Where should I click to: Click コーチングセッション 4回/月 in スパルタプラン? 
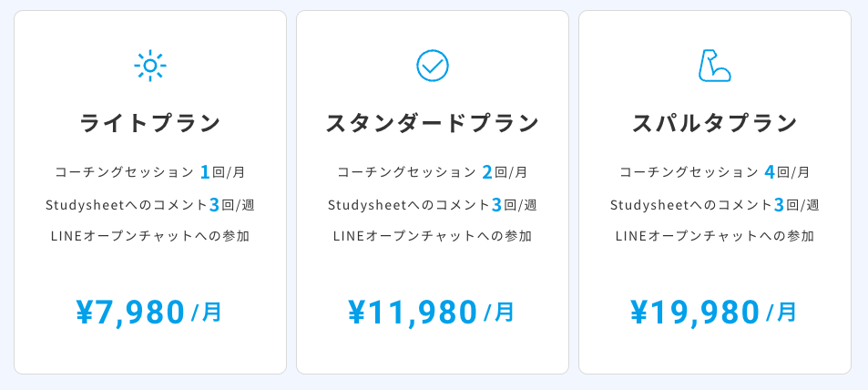[x=715, y=171]
